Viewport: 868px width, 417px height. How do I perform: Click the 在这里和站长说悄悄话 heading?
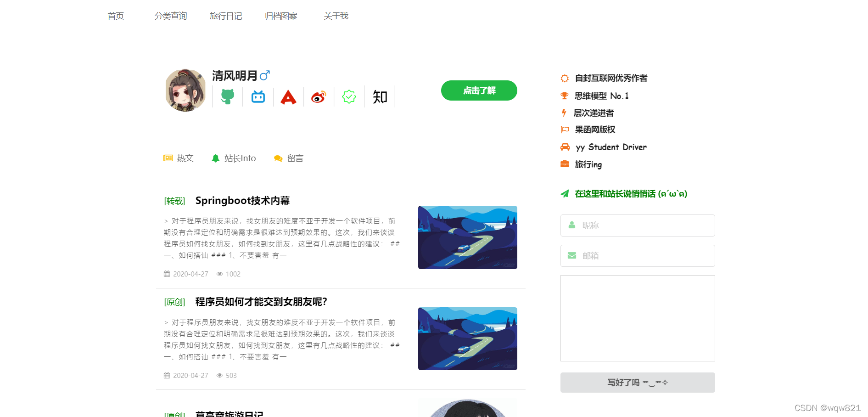point(631,194)
